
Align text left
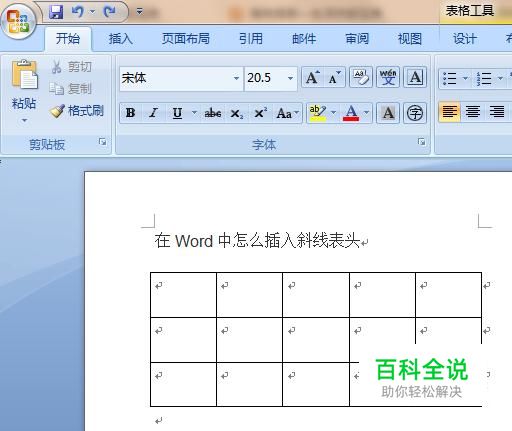tap(449, 112)
